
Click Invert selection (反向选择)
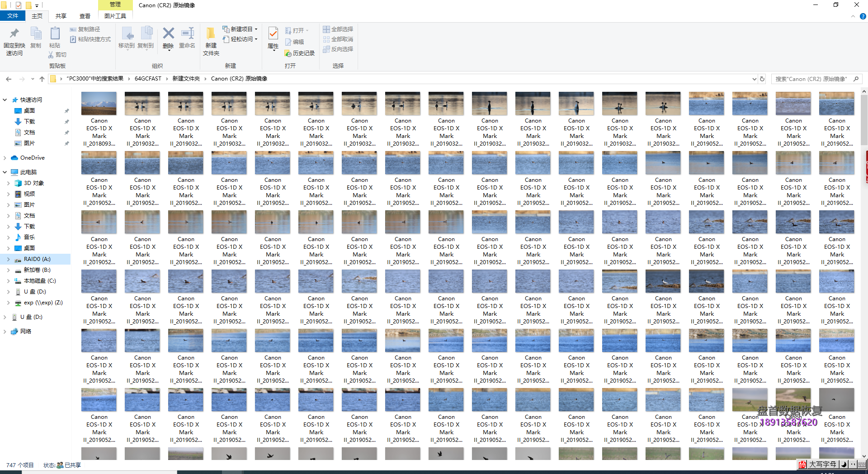coord(338,49)
